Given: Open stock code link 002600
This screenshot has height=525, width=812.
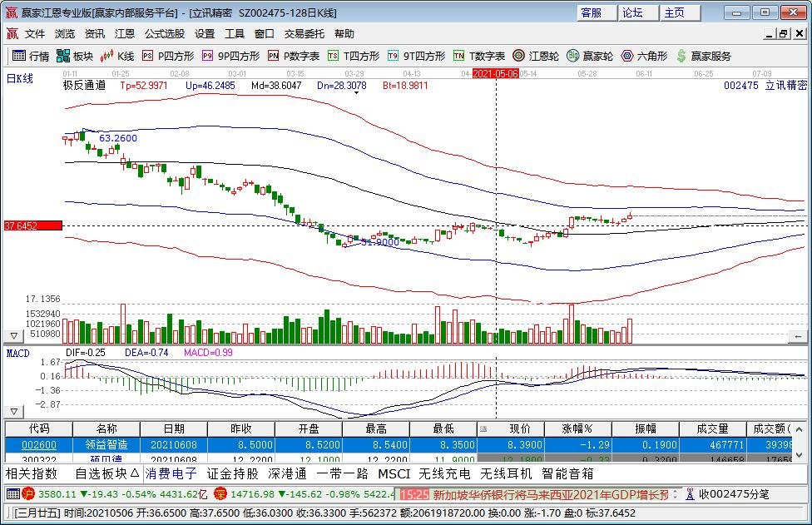Looking at the screenshot, I should pyautogui.click(x=39, y=445).
